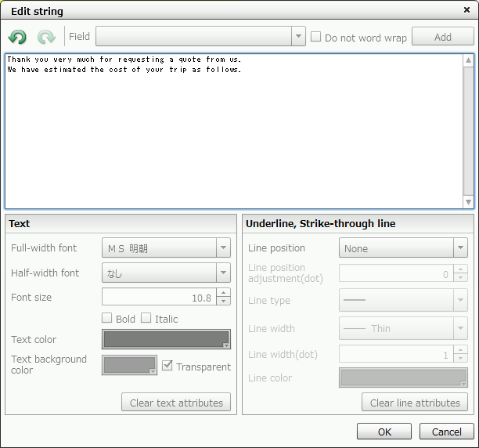Toggle the Italic checkbox

146,318
